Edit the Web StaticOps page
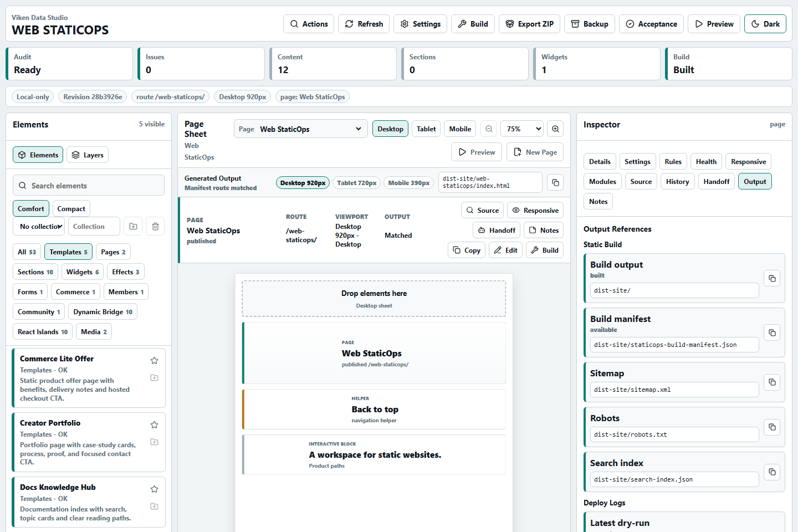This screenshot has height=532, width=798. [505, 250]
